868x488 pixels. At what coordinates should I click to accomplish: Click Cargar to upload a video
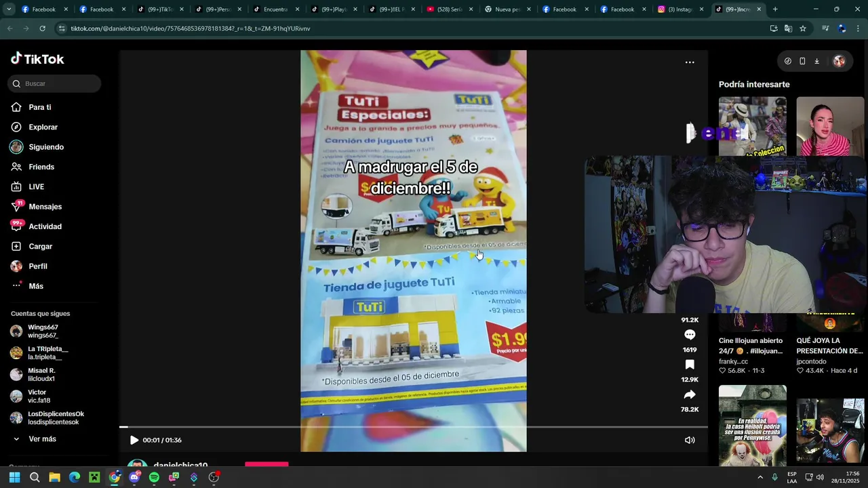32,246
